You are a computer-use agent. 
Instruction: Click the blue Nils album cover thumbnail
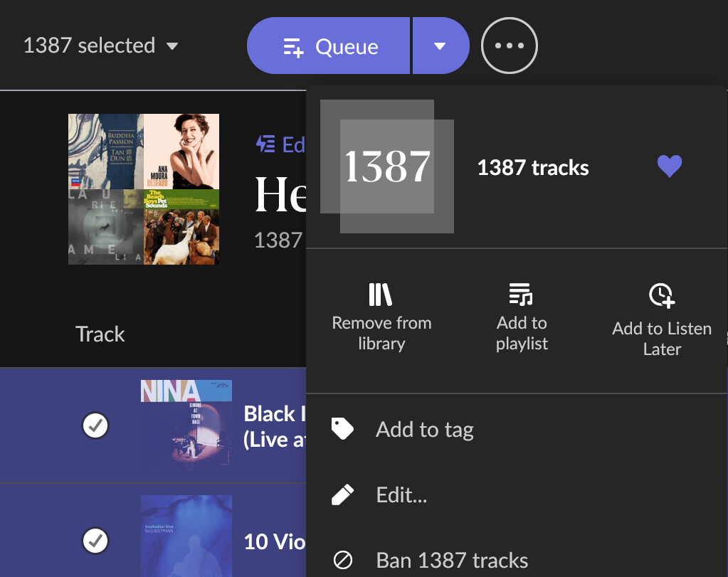point(186,536)
